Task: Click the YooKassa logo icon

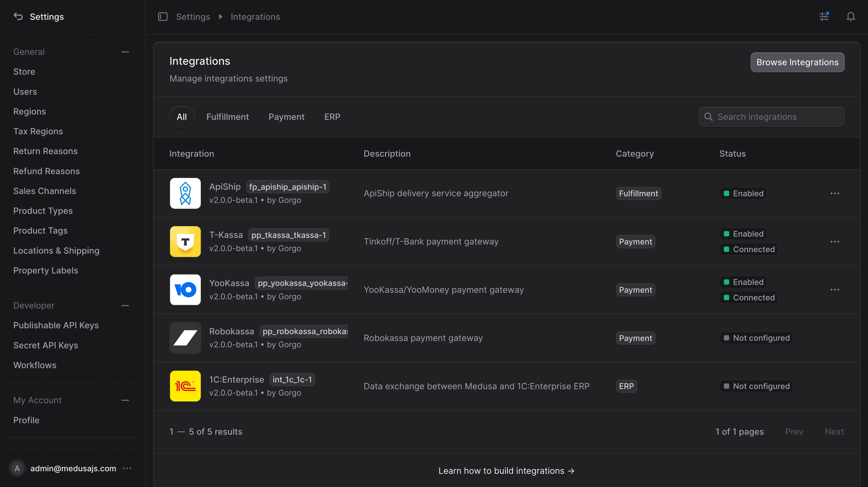Action: [185, 290]
